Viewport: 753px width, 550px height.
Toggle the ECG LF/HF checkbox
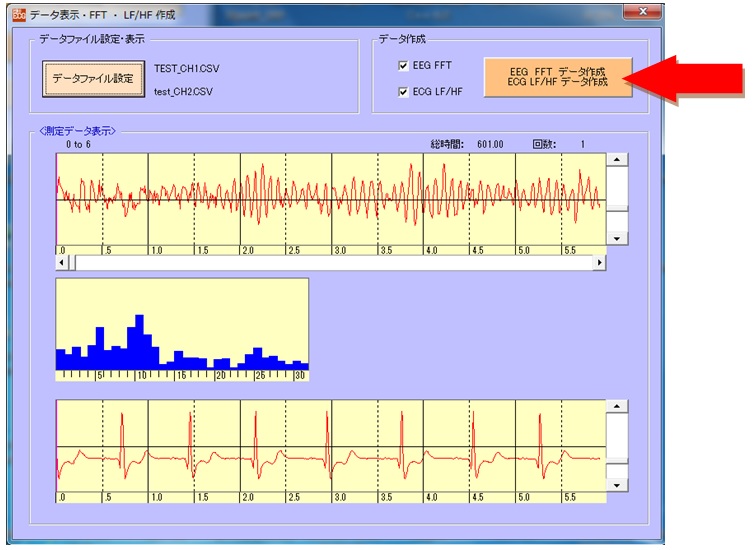(404, 93)
